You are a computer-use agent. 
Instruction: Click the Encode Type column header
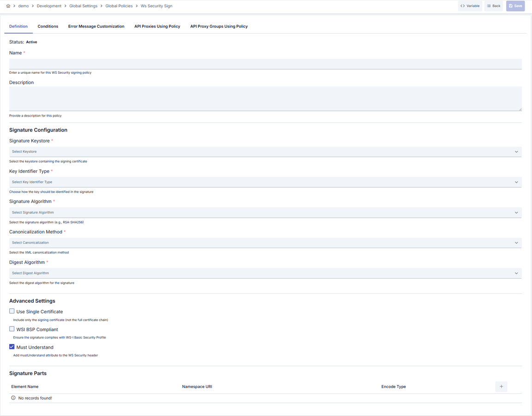[394, 386]
